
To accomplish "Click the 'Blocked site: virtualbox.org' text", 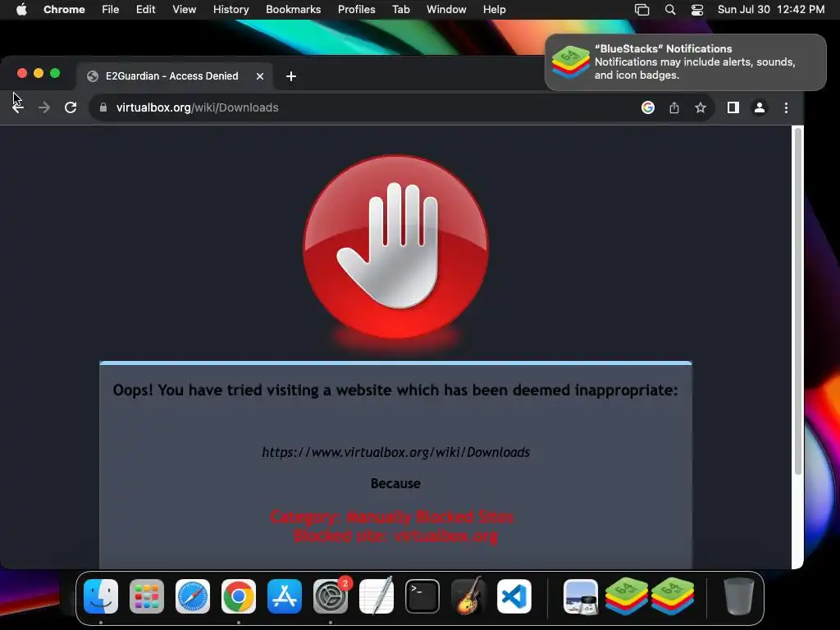I will 396,536.
